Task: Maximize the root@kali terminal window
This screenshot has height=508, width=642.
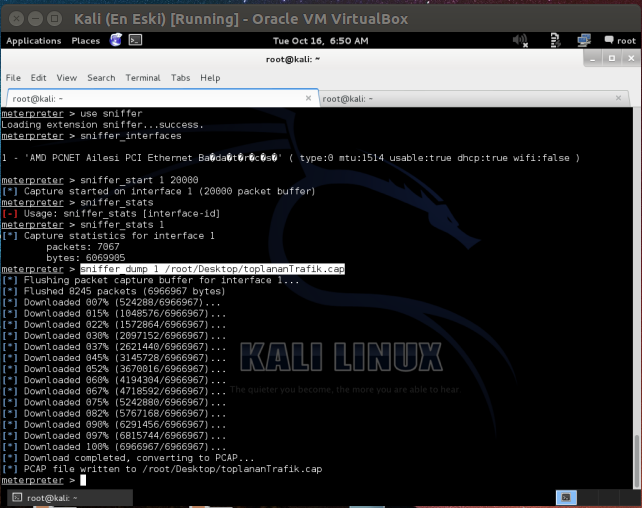Action: 612,59
